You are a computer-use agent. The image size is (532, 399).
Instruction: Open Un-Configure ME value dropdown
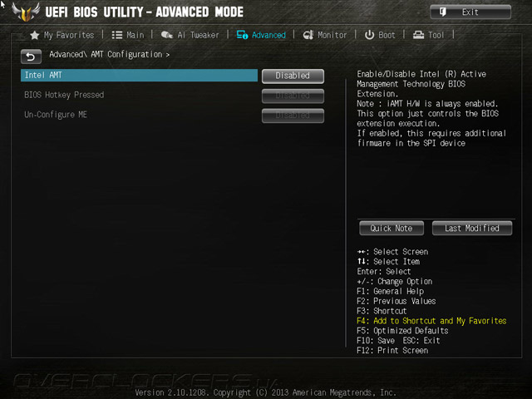coord(293,116)
